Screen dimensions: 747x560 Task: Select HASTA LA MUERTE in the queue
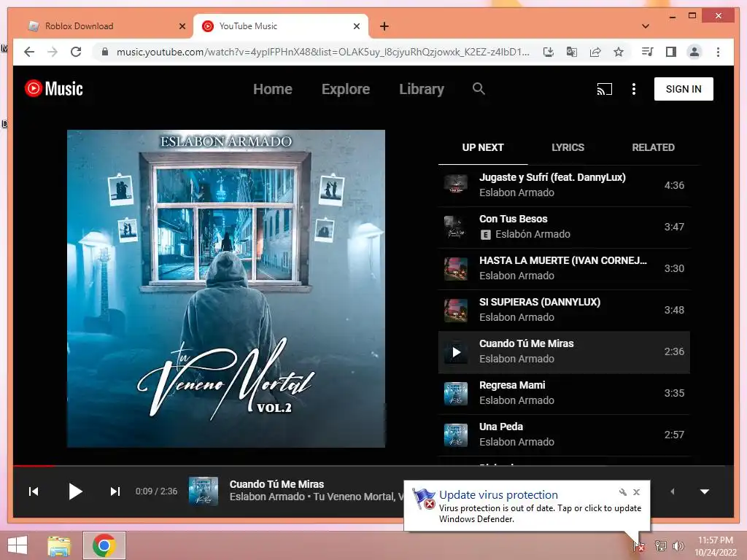point(564,268)
